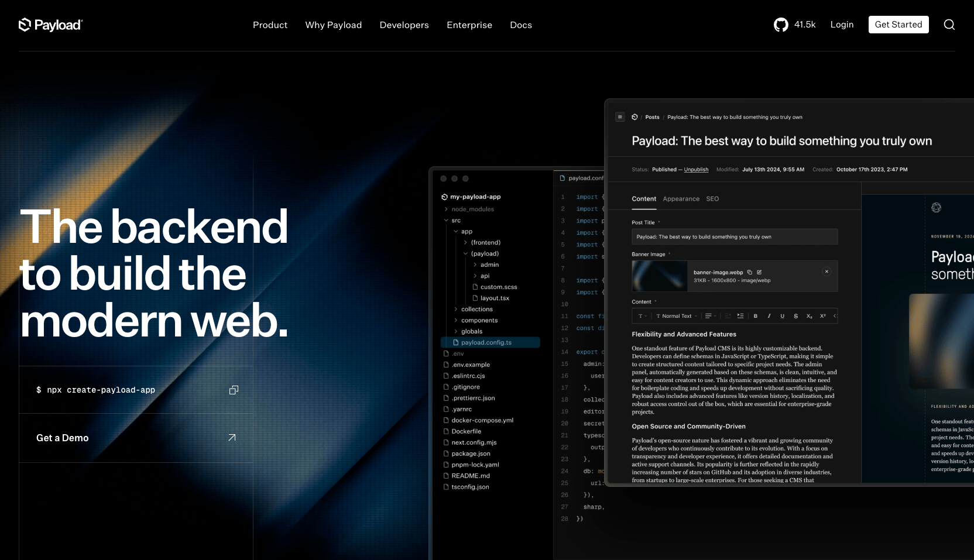Toggle bold formatting in content editor

pyautogui.click(x=755, y=316)
